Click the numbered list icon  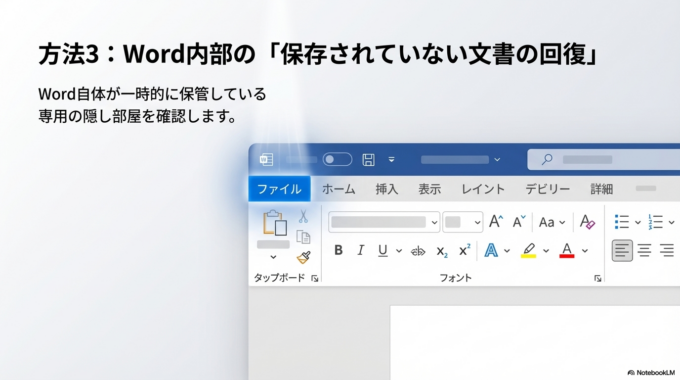[x=655, y=222]
